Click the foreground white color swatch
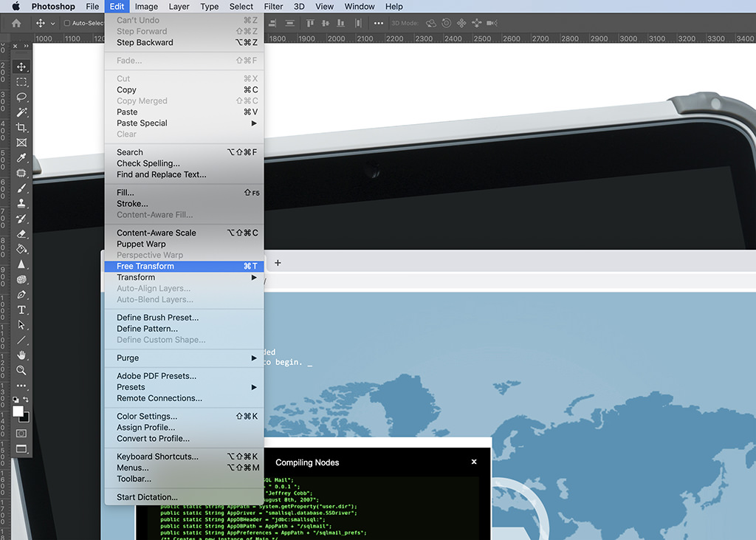 point(18,411)
